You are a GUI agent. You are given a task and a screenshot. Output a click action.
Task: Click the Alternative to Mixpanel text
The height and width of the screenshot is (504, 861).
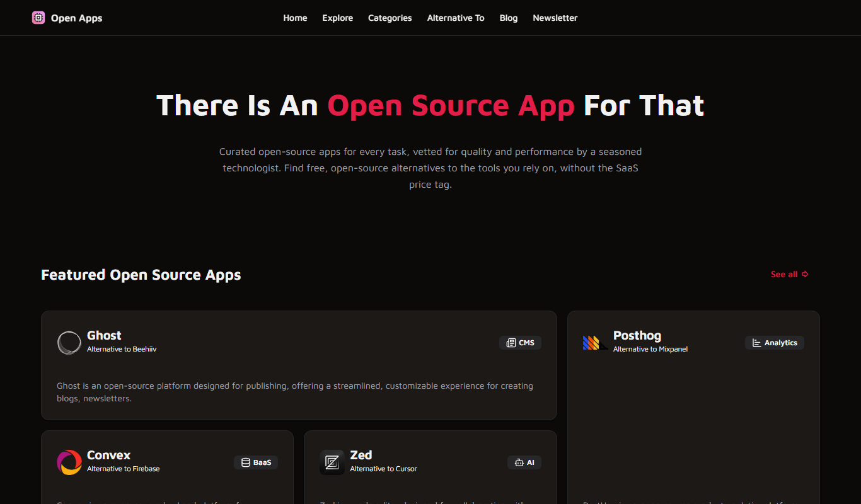point(650,349)
